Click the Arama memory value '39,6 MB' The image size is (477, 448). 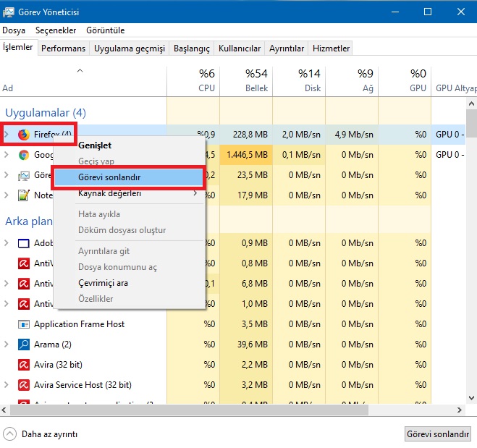point(253,345)
